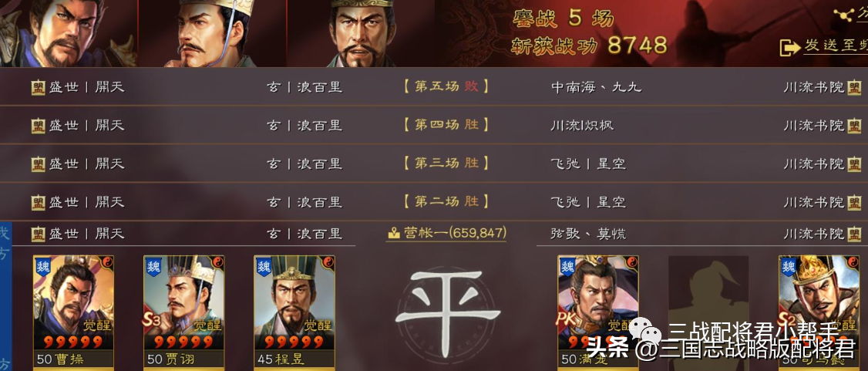Select the 满宠 general card
The width and height of the screenshot is (868, 371).
click(598, 312)
